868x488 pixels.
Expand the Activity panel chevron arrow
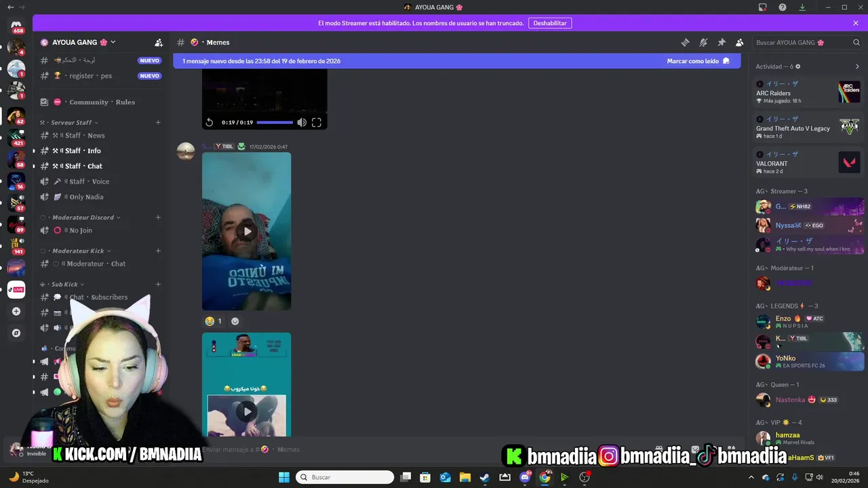857,66
